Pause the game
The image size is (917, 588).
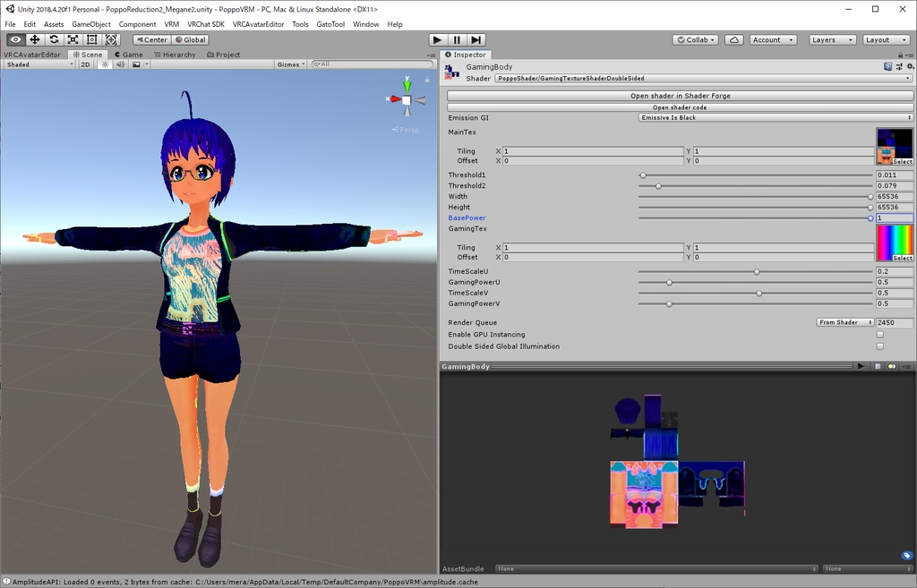click(457, 39)
